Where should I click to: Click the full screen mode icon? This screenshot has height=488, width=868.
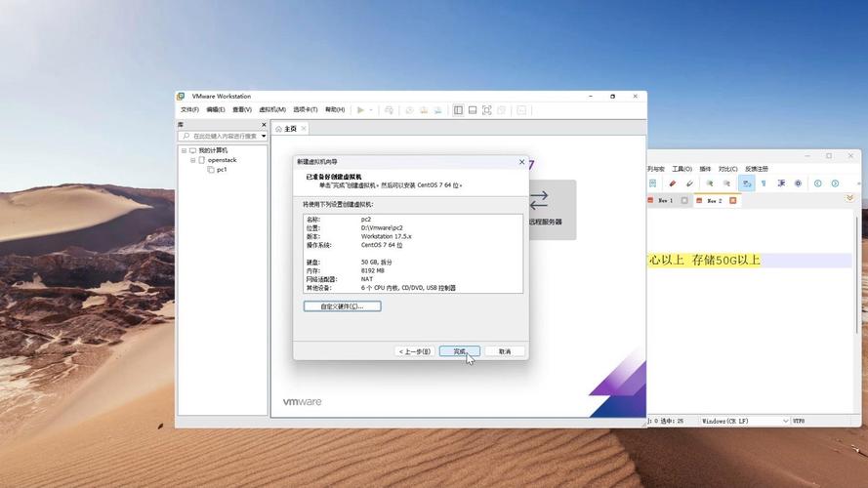tap(487, 110)
